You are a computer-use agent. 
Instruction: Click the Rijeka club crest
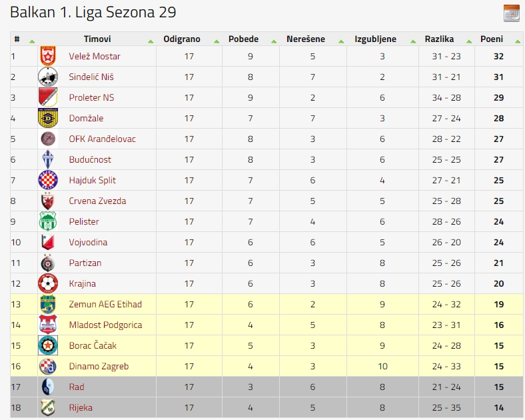[x=48, y=407]
